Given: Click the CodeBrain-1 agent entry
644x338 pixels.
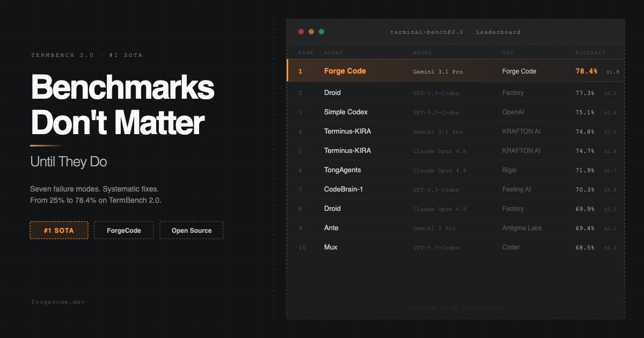Looking at the screenshot, I should (x=343, y=189).
